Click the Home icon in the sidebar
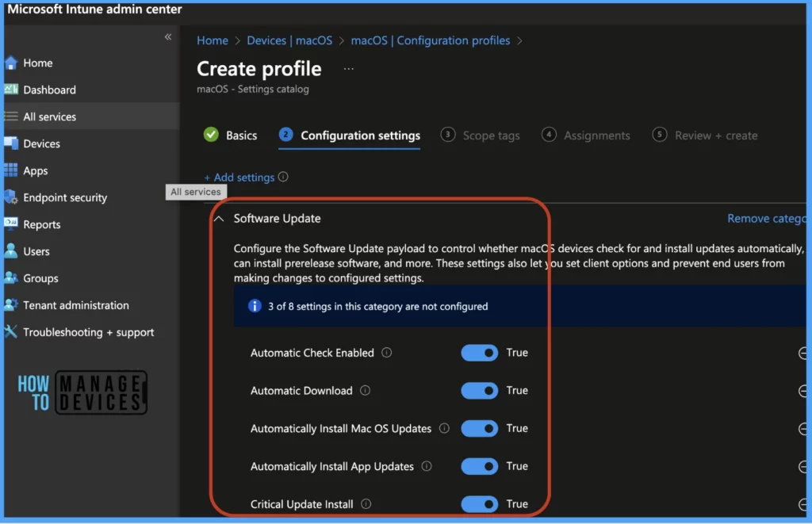Image resolution: width=812 pixels, height=524 pixels. [x=11, y=63]
